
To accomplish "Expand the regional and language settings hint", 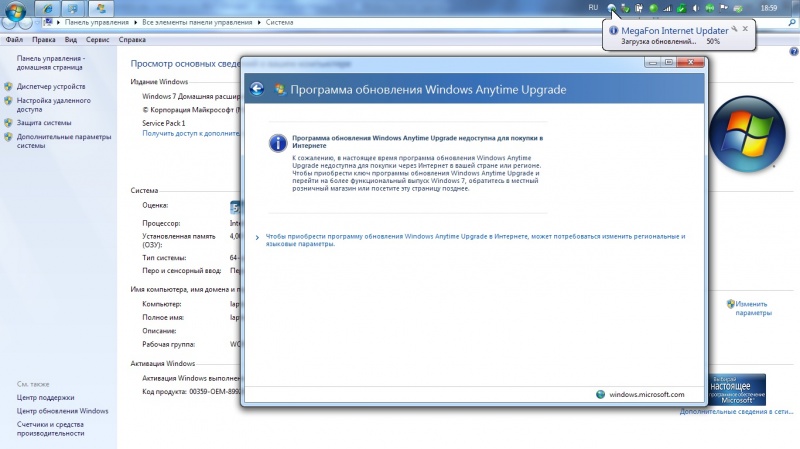I will coord(258,237).
